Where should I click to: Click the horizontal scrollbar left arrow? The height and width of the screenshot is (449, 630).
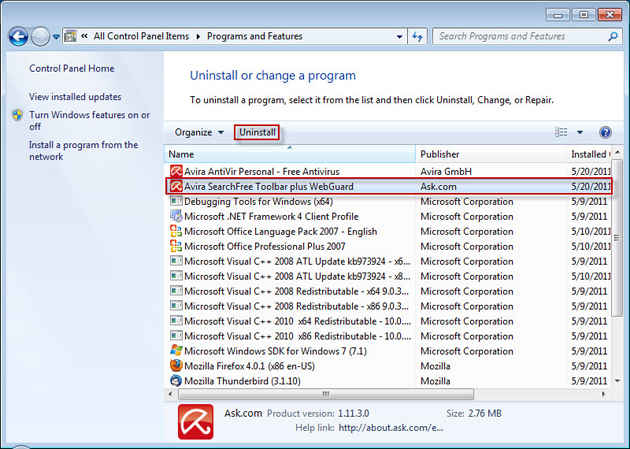click(170, 394)
